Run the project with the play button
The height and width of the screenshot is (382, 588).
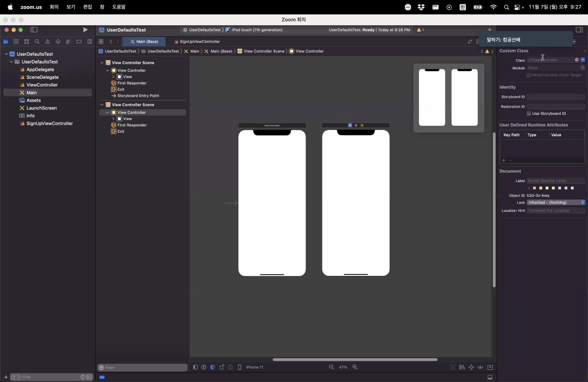click(x=85, y=30)
